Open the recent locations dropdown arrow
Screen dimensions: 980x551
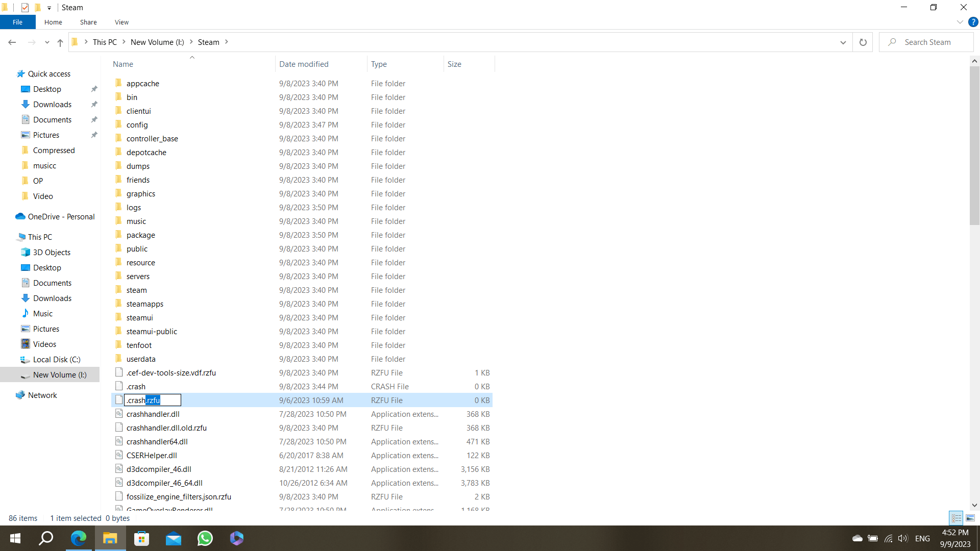[x=47, y=42]
